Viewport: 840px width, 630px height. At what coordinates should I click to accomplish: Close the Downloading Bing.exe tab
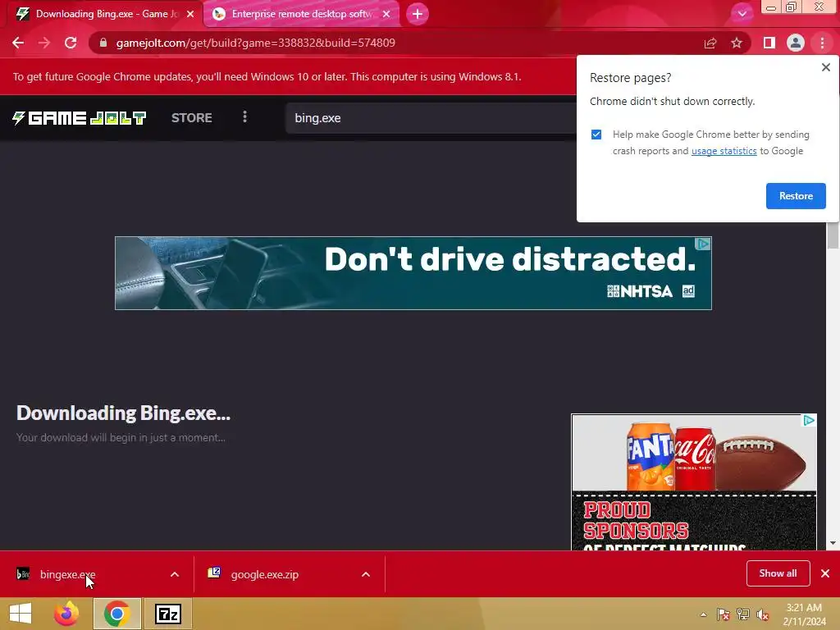(x=190, y=14)
